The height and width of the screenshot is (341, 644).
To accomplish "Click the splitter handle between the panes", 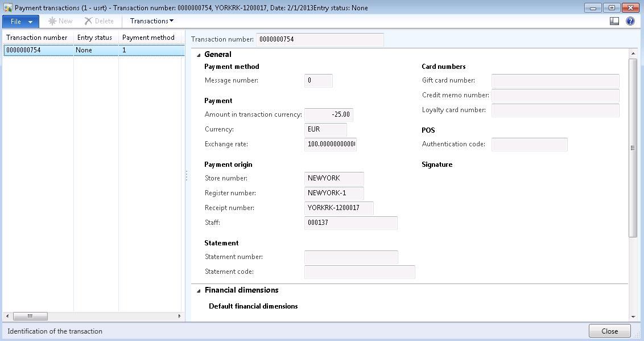I will 187,176.
